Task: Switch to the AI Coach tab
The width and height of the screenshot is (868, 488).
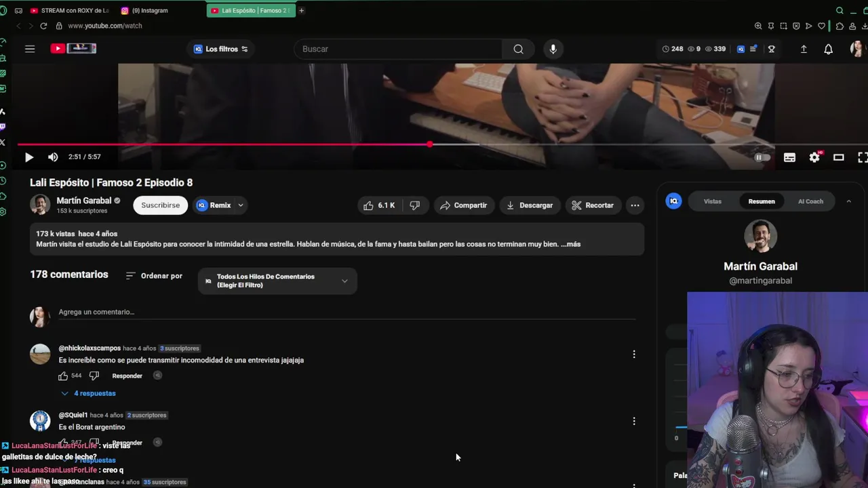Action: (x=810, y=201)
